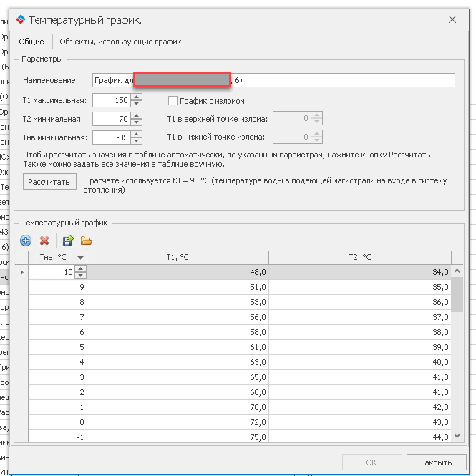Increase Тнв минимальная with up arrow
Screen dimensions: 476x476
(x=134, y=134)
